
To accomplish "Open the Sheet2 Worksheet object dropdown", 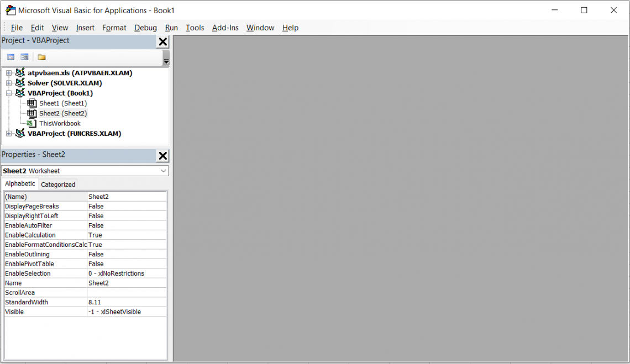I will coord(163,171).
